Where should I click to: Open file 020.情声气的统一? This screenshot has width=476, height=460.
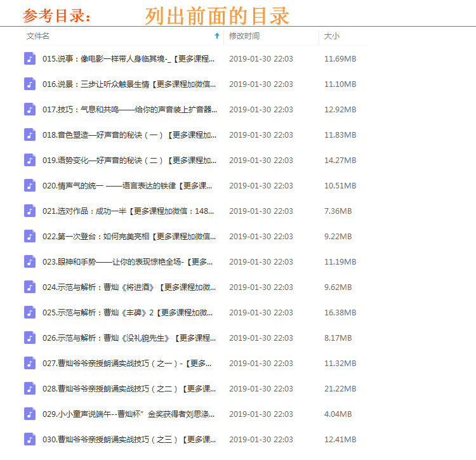pos(127,186)
